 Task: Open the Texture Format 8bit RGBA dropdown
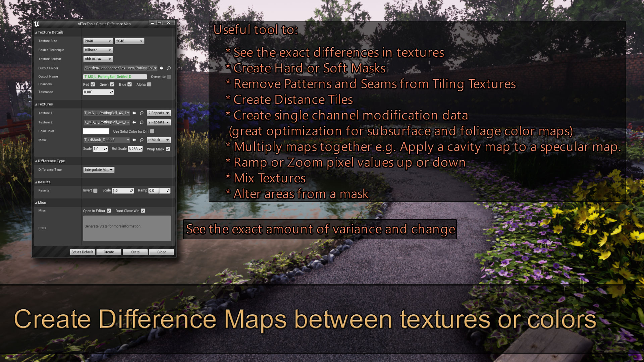pos(98,59)
